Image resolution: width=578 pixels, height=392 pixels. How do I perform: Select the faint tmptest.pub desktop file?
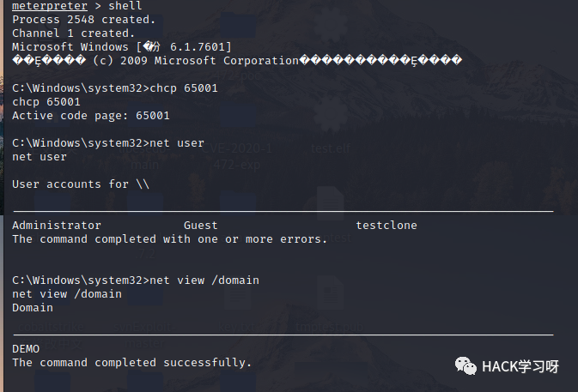[x=329, y=327]
